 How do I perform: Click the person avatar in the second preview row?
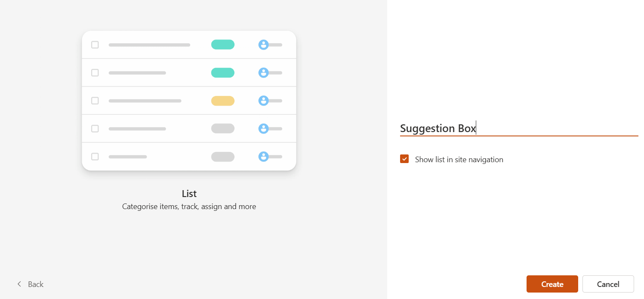coord(264,72)
